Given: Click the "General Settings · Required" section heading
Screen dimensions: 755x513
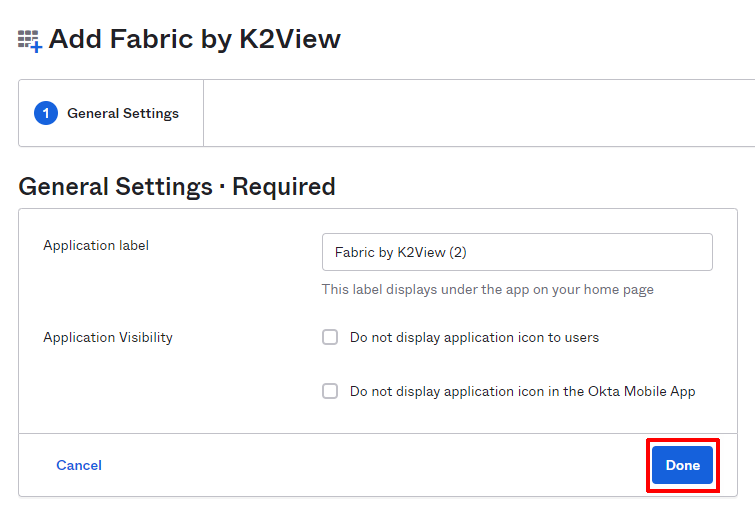Looking at the screenshot, I should [x=177, y=187].
